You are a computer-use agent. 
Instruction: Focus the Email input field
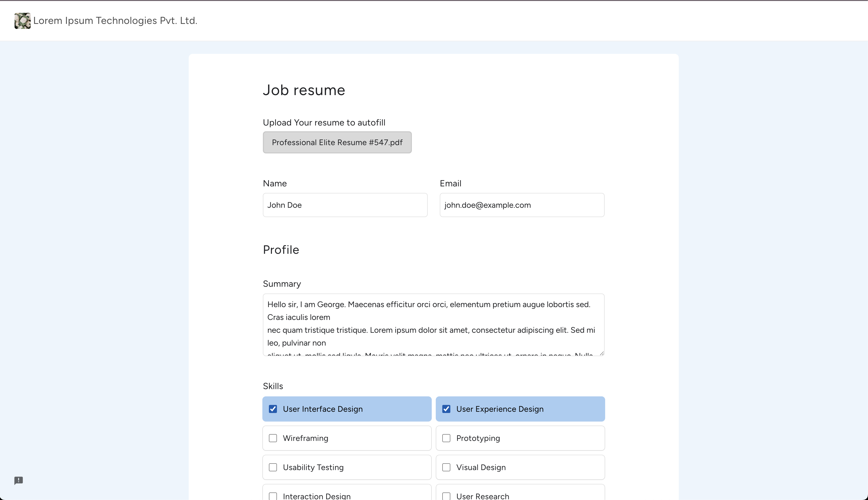point(522,205)
